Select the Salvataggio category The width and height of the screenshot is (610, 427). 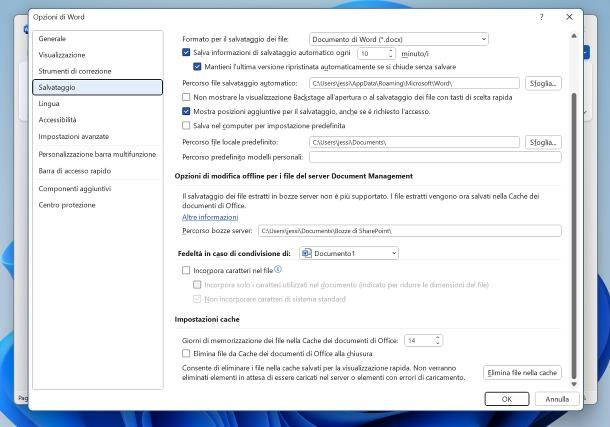[x=98, y=87]
